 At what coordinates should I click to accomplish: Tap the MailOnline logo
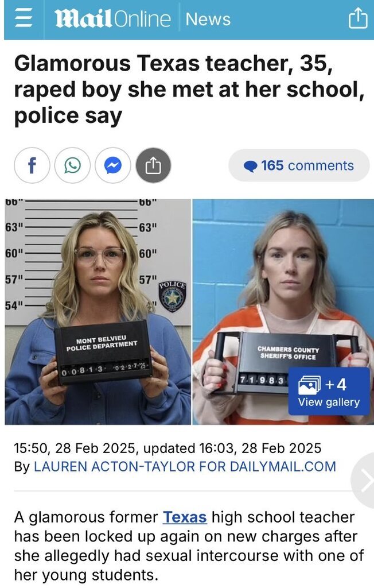[112, 19]
